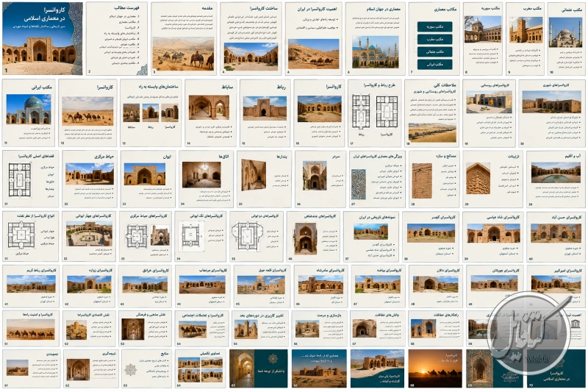The height and width of the screenshot is (392, 588).
Task: Select slide 35 'کاروانسراهای دو ایوانی'
Action: [256, 236]
